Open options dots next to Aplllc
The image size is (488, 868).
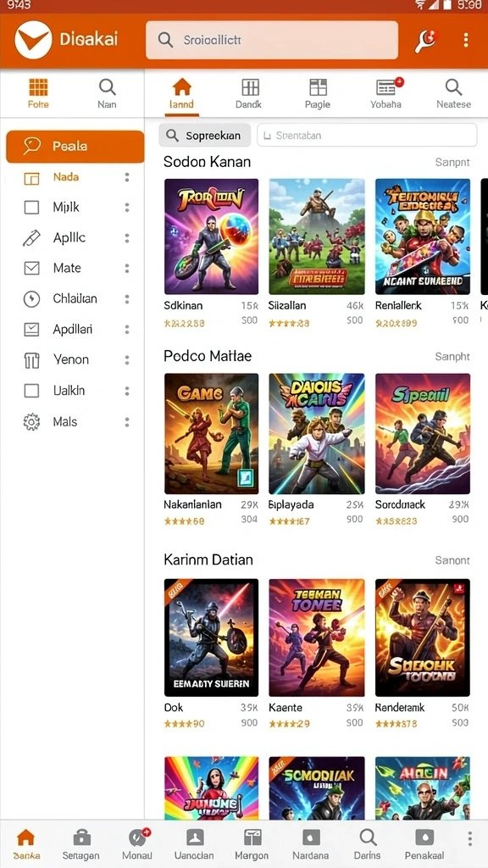tap(127, 238)
